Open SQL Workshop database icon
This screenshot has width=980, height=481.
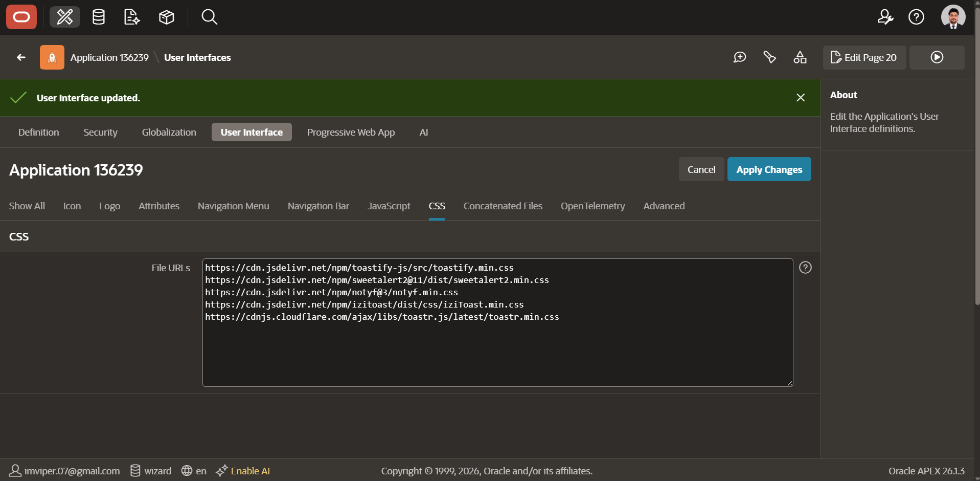(99, 17)
